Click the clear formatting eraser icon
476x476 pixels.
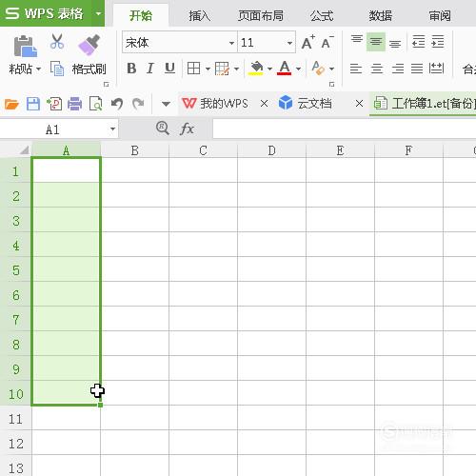[318, 68]
